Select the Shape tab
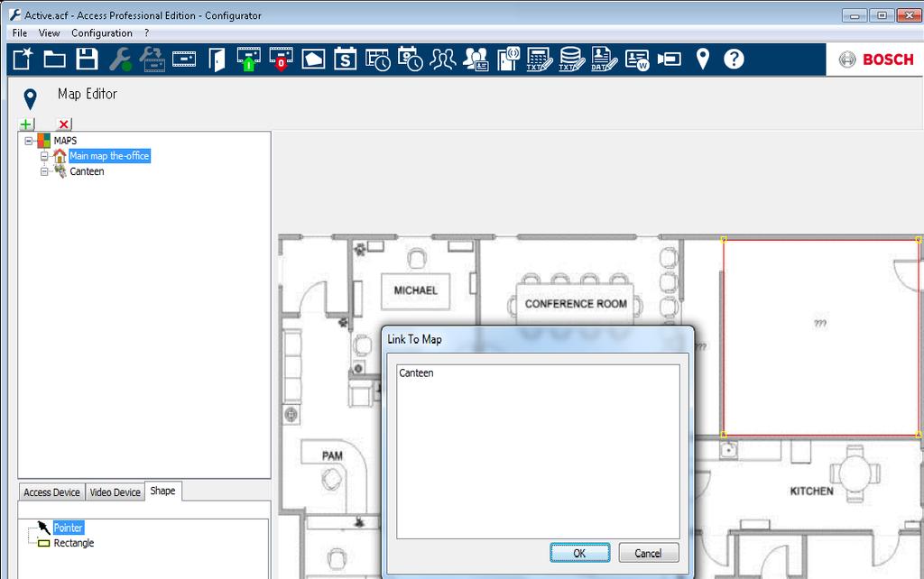Viewport: 924px width, 579px height. pos(162,491)
